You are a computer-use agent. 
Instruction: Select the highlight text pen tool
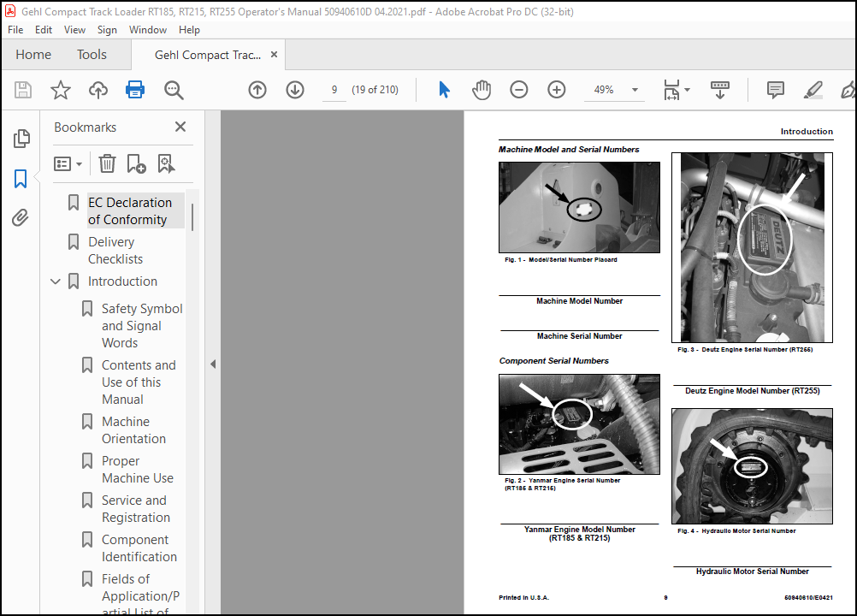click(x=813, y=90)
